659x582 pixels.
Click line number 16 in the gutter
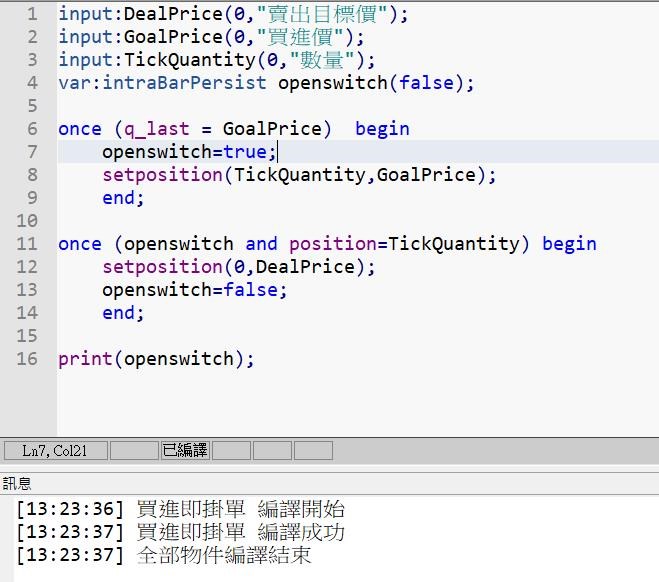(x=27, y=359)
